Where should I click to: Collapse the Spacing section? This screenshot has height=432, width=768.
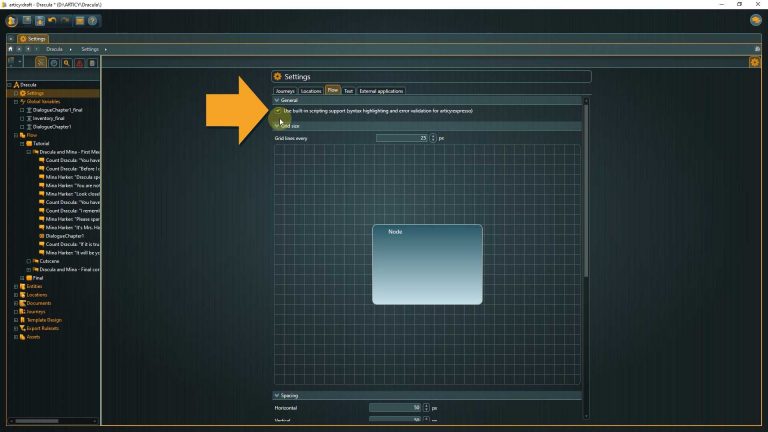[277, 395]
